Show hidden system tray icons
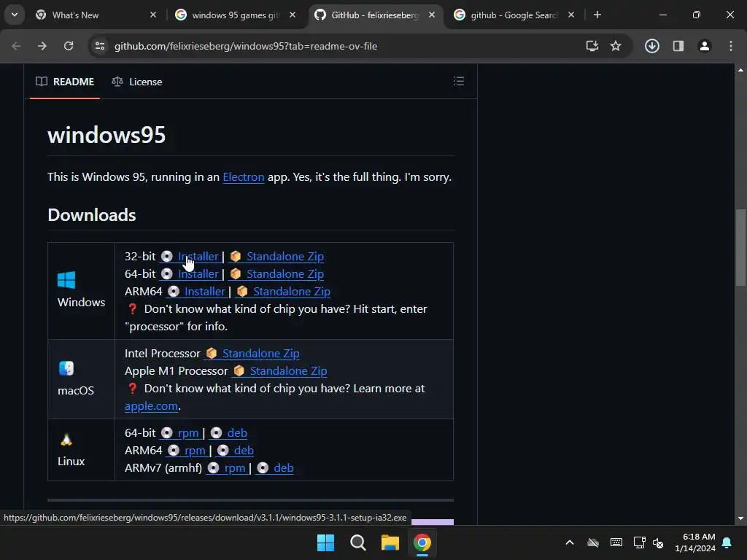This screenshot has height=560, width=747. [x=570, y=542]
